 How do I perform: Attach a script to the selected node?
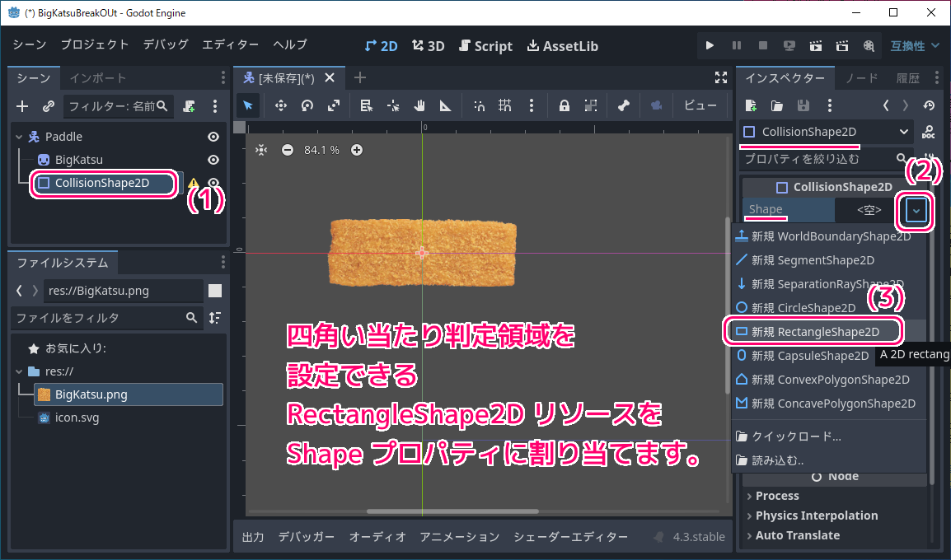pos(190,106)
